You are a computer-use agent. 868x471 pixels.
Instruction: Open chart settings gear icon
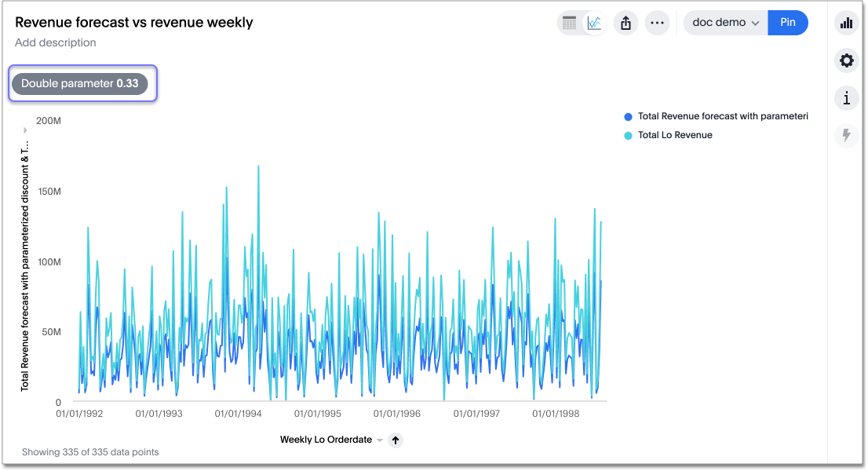coord(846,60)
